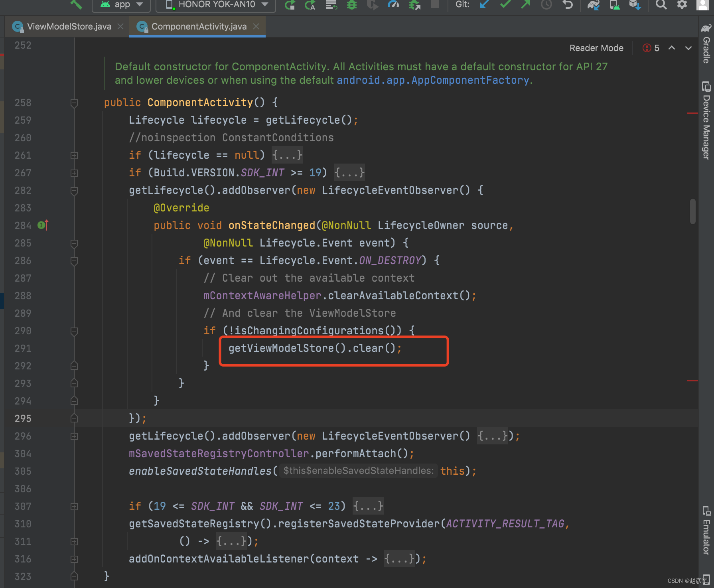Click the user account avatar icon
This screenshot has width=714, height=588.
702,5
